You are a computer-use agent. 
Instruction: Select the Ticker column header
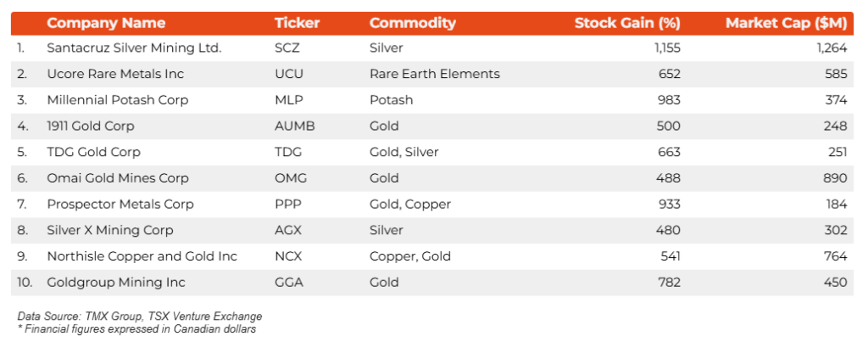pyautogui.click(x=297, y=23)
